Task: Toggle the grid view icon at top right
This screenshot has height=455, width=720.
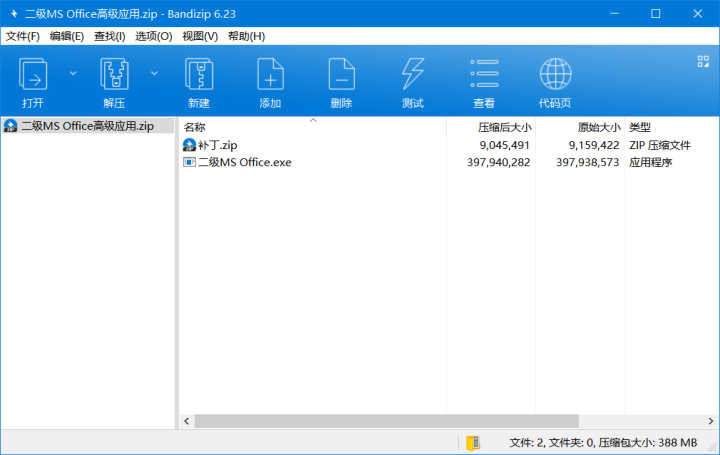Action: click(702, 62)
